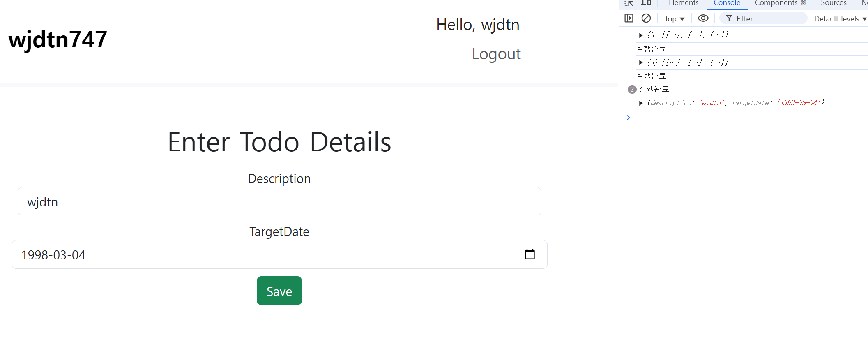Click the Logout link
The width and height of the screenshot is (868, 363).
tap(496, 54)
